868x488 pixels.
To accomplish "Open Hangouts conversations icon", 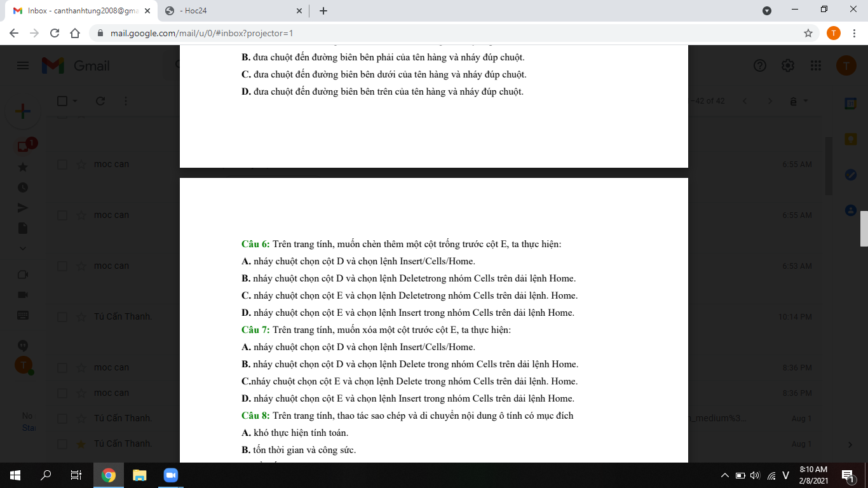I will coord(23,346).
